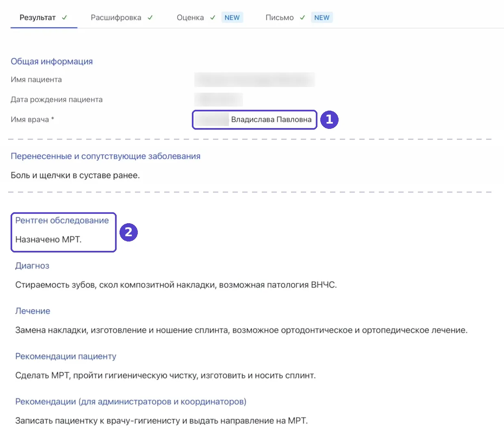This screenshot has height=433, width=504.
Task: Click heading Перенесенные и сопутствующие заболевания
Action: [x=106, y=156]
